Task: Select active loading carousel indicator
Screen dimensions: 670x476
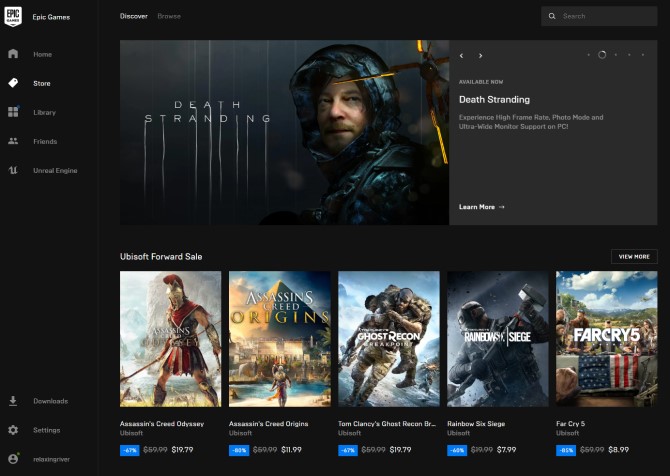Action: [x=602, y=55]
